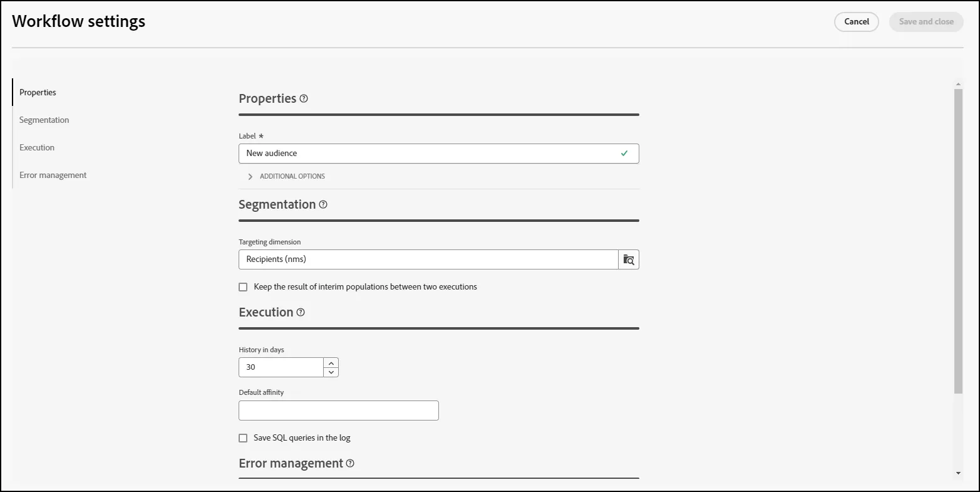Jump to the Execution sidebar tab
This screenshot has width=980, height=492.
pyautogui.click(x=37, y=147)
